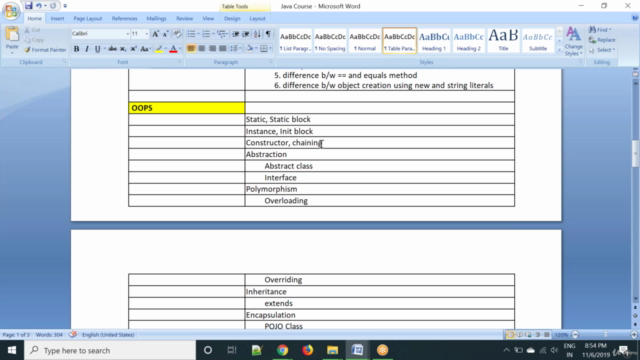Open Replace dialog
The height and width of the screenshot is (360, 640).
602,40
